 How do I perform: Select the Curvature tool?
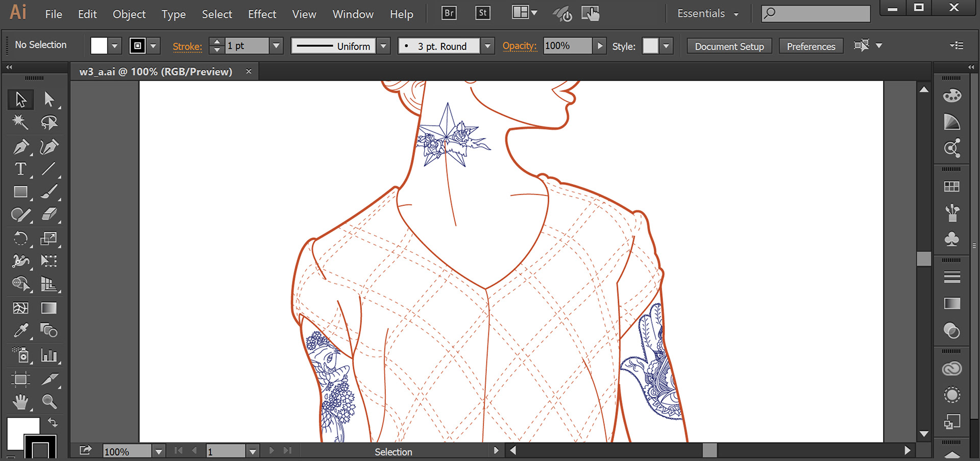(x=49, y=147)
